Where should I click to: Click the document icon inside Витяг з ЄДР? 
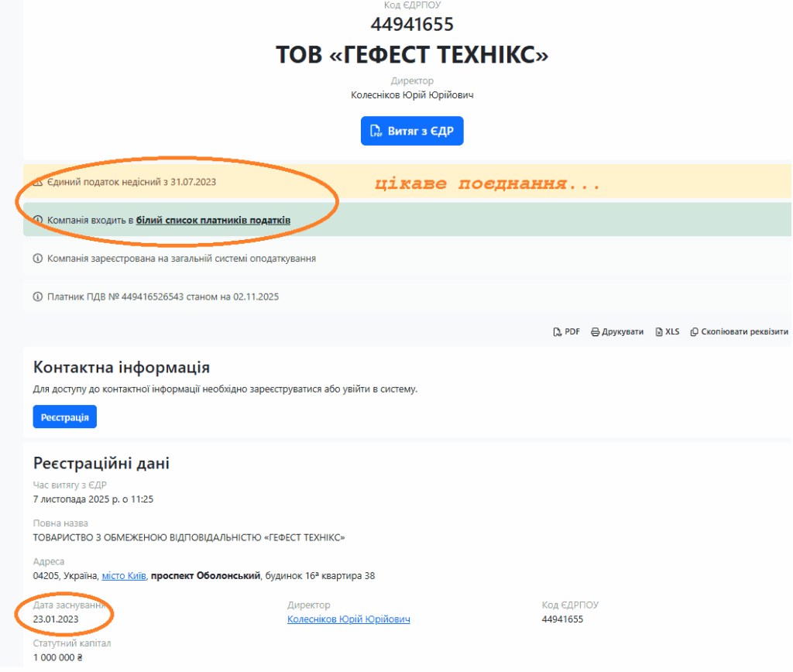coord(376,131)
